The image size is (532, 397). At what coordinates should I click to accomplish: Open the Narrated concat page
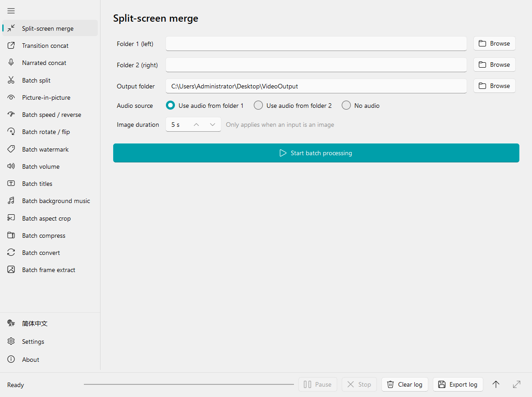(50, 63)
